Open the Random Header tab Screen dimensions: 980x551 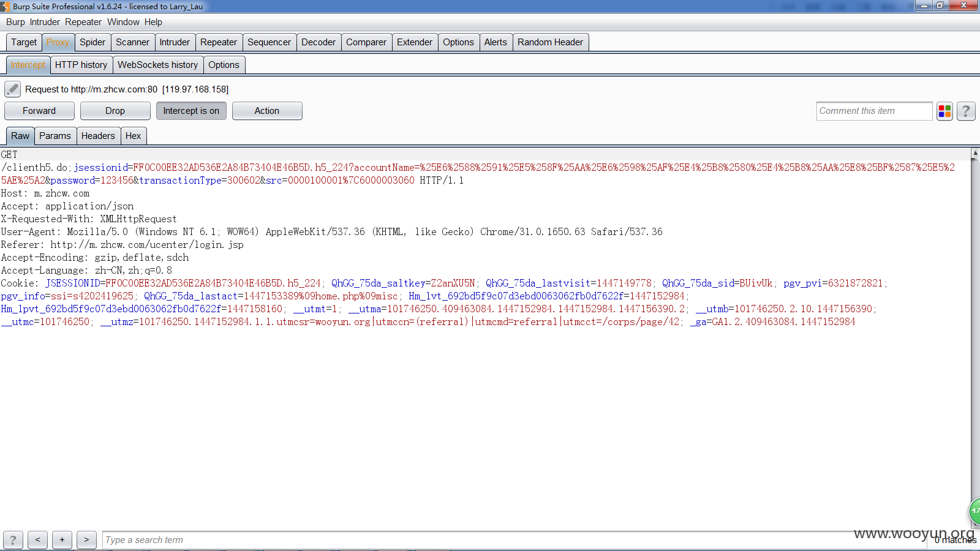pyautogui.click(x=550, y=42)
